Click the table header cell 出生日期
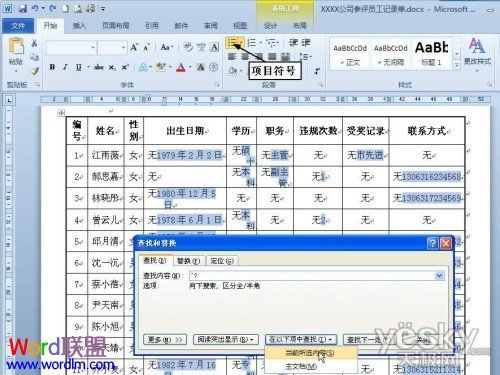 tap(185, 131)
